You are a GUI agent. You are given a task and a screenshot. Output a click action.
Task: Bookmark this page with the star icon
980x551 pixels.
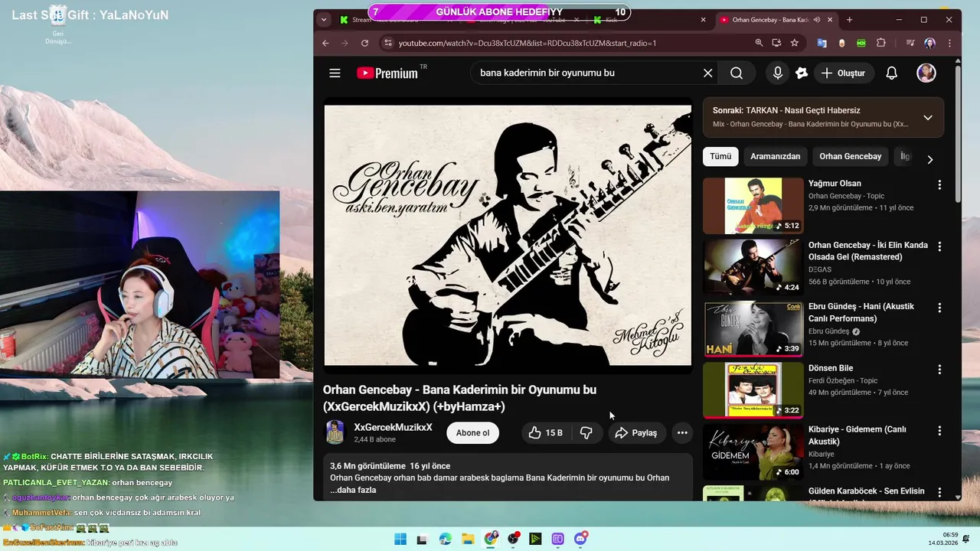(795, 43)
